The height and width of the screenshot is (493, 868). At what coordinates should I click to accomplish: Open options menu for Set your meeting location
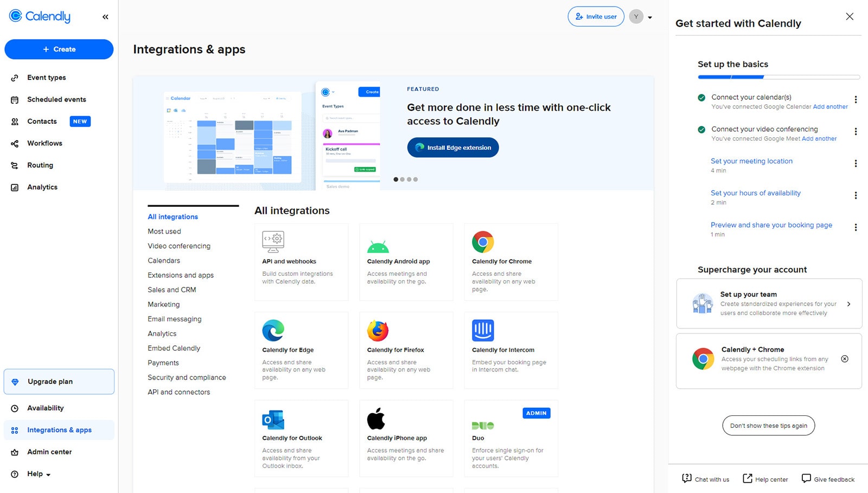click(856, 164)
